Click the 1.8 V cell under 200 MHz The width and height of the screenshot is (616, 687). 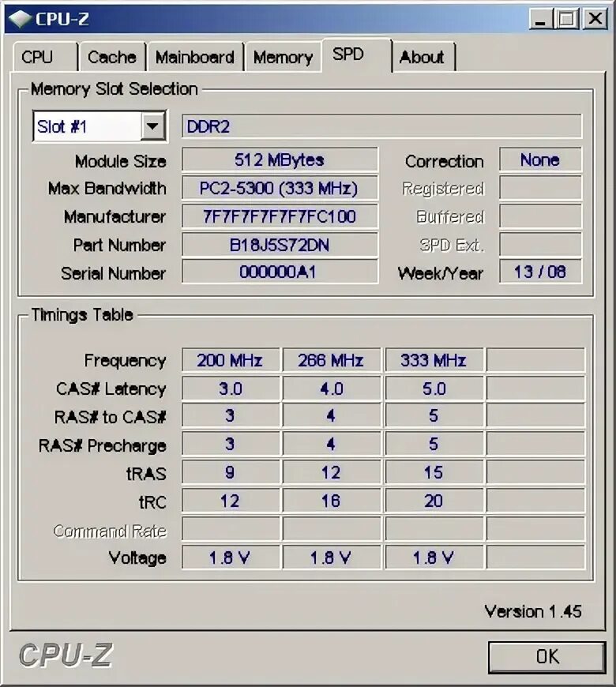point(231,557)
